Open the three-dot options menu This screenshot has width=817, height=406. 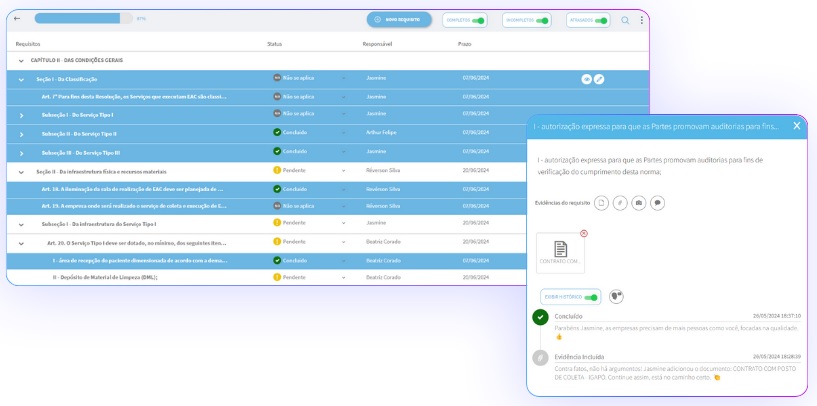tap(642, 20)
